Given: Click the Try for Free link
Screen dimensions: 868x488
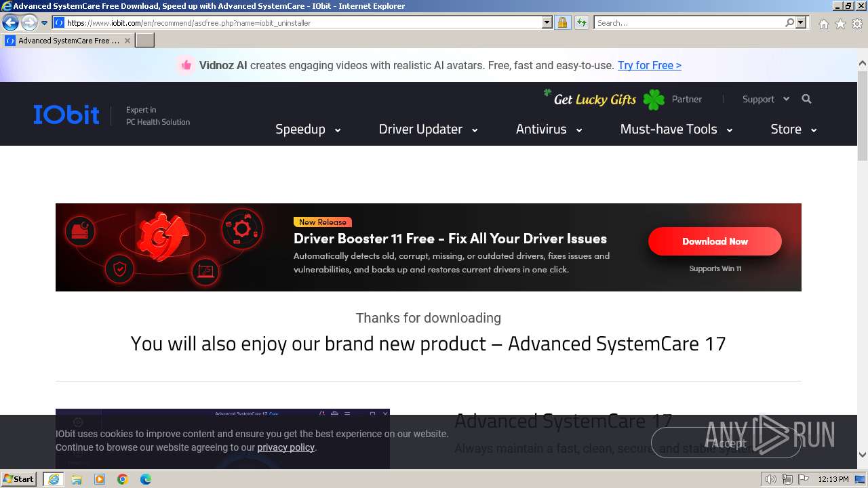Looking at the screenshot, I should click(649, 65).
